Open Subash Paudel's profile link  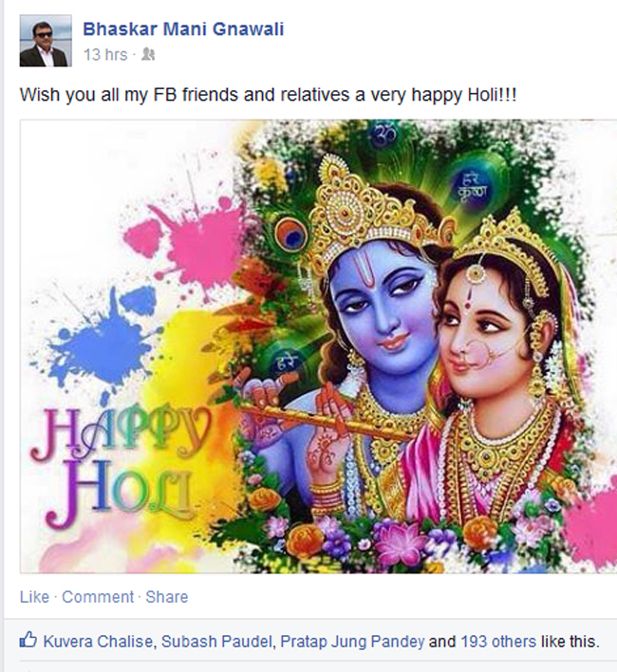216,642
